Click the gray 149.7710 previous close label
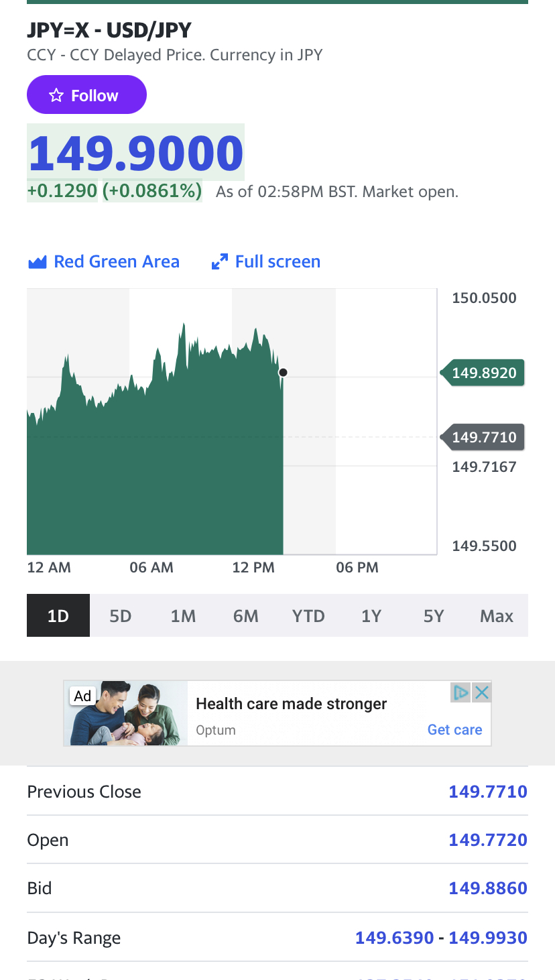Image resolution: width=555 pixels, height=980 pixels. pos(482,437)
